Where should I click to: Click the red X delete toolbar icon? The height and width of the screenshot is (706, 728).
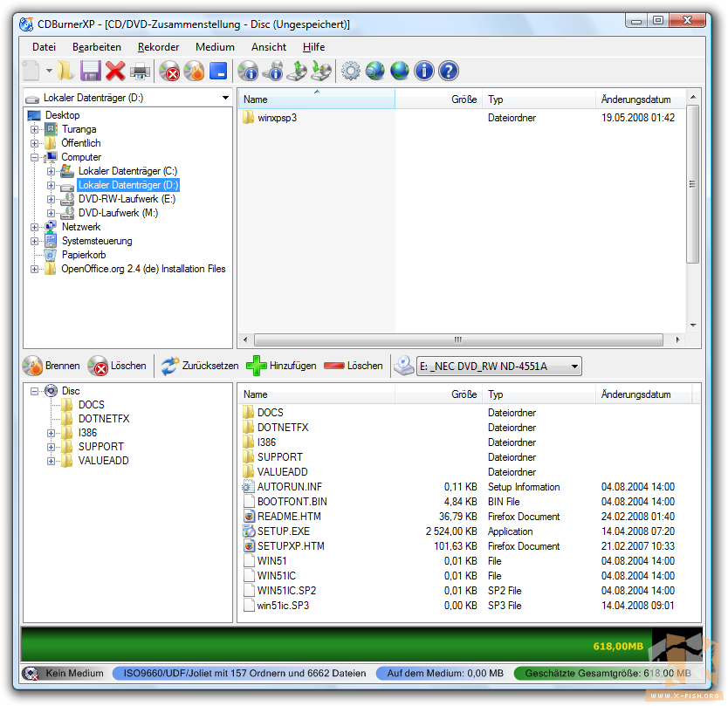pyautogui.click(x=114, y=71)
